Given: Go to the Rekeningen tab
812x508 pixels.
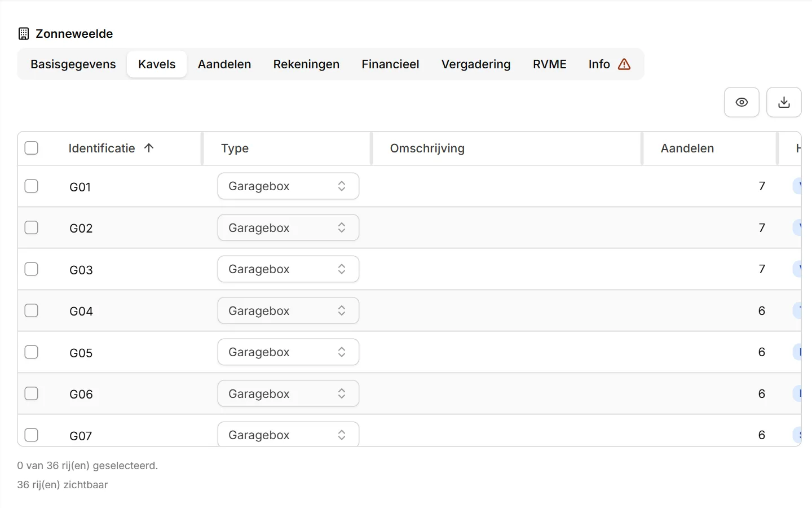Looking at the screenshot, I should tap(306, 64).
